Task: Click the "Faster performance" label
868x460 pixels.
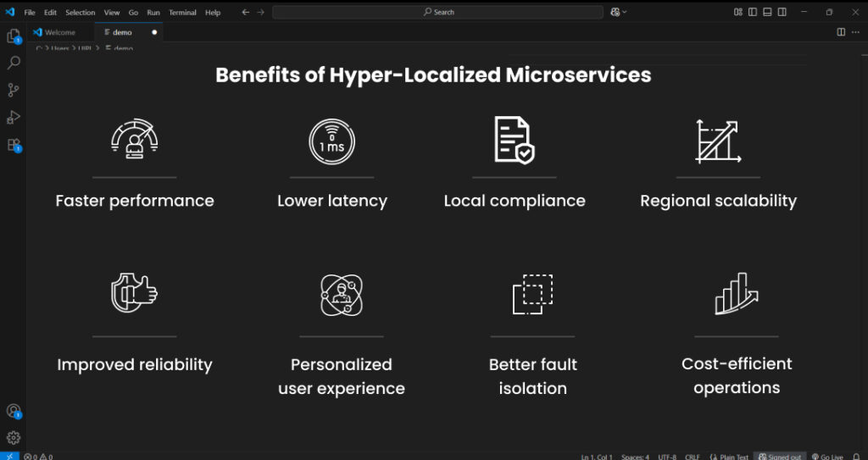Action: click(135, 201)
